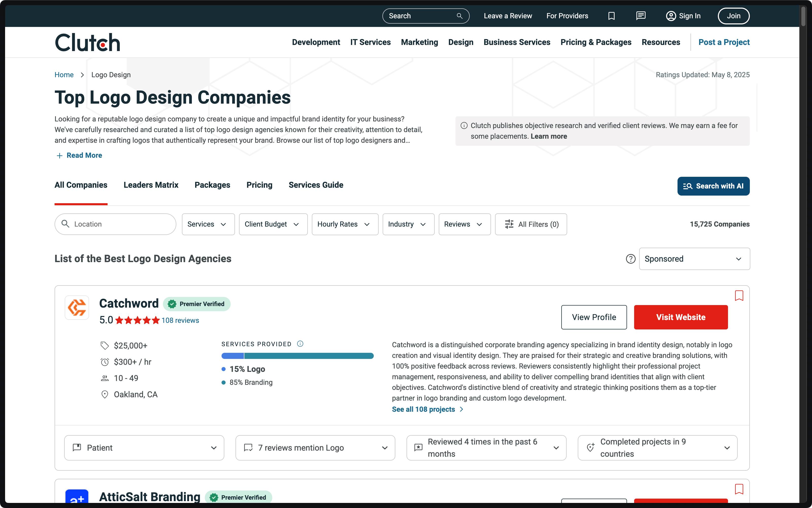
Task: Open the saved bookmarks icon in header
Action: pos(611,16)
